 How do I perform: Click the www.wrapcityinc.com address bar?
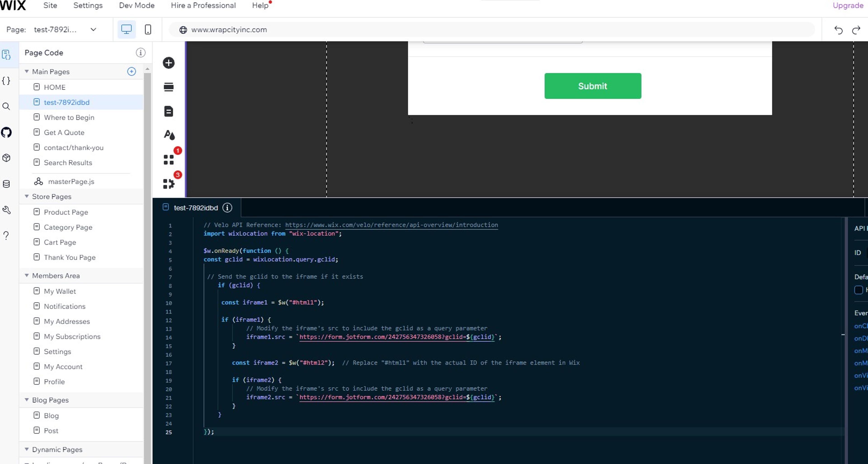pyautogui.click(x=492, y=30)
